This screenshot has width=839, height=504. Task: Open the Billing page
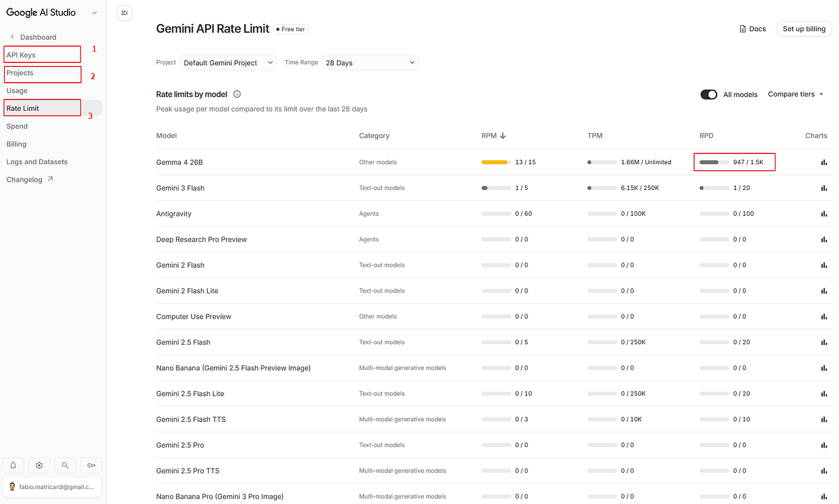click(16, 144)
